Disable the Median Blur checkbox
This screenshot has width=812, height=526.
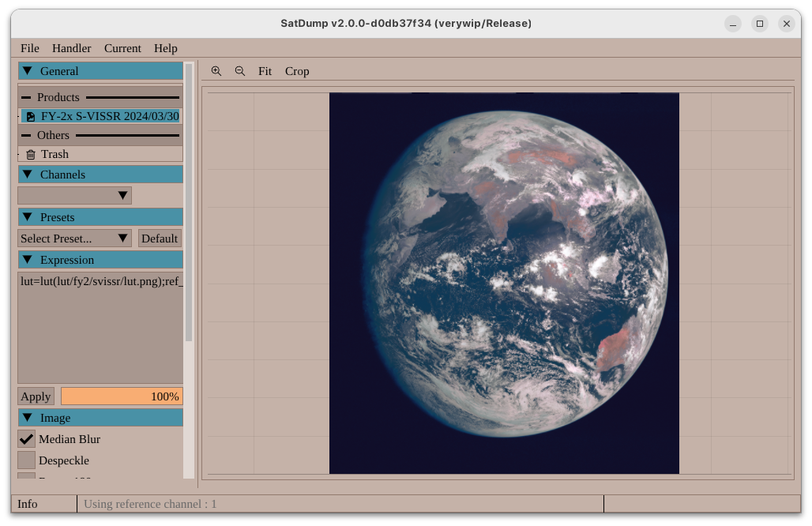[27, 439]
